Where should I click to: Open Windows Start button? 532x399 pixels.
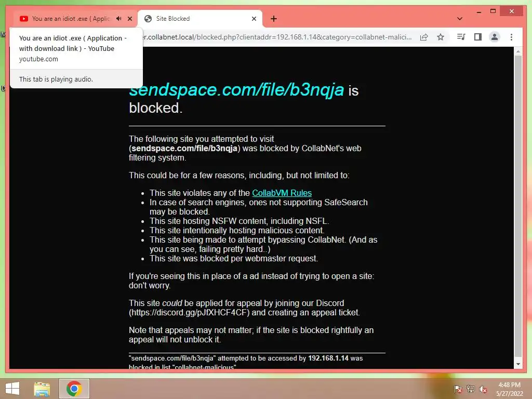12,389
